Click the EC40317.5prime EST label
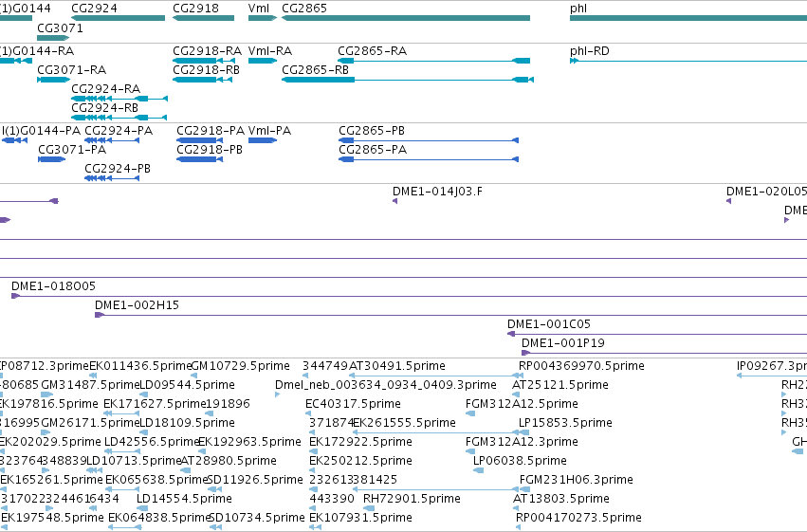807x532 pixels. coord(353,404)
